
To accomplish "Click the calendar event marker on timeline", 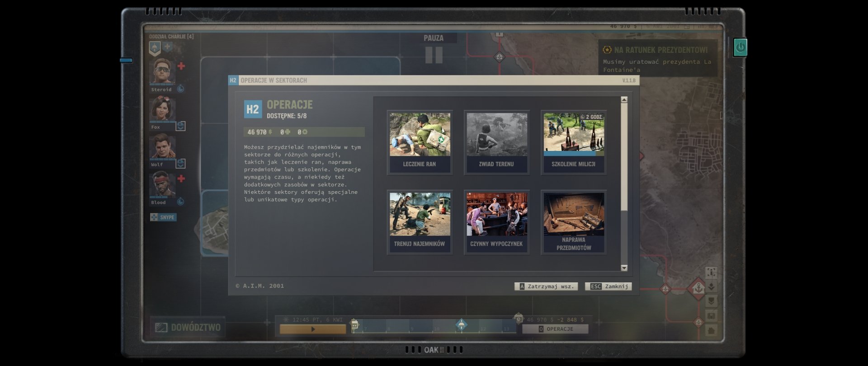I will click(x=354, y=324).
